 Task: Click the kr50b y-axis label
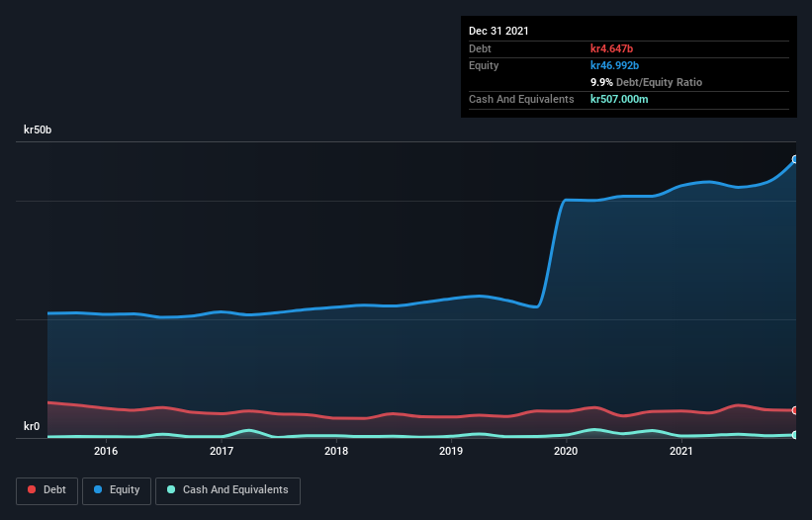click(38, 130)
